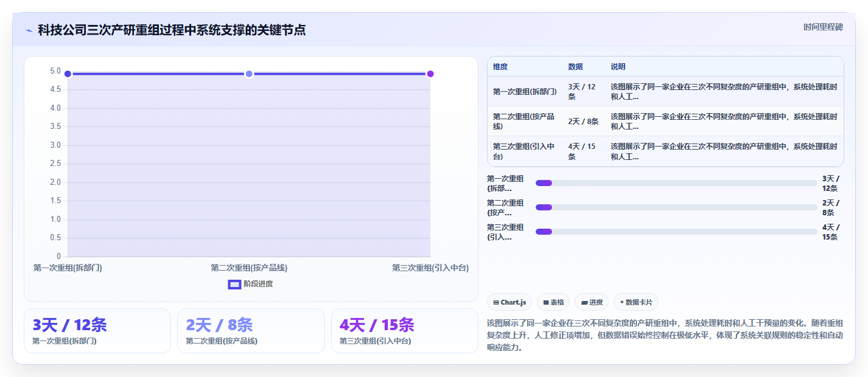Click the 第二次重组 progress bar
The height and width of the screenshot is (377, 868).
click(x=676, y=207)
